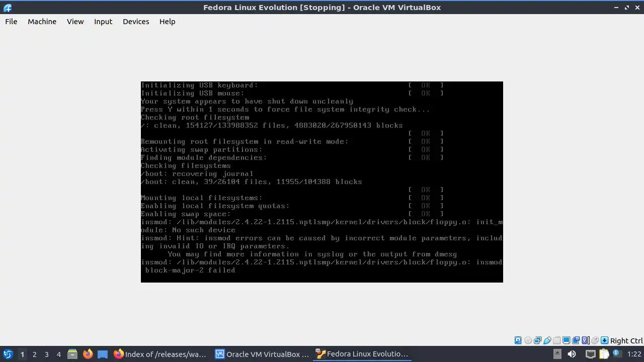Viewport: 644px width, 362px height.
Task: Click the '/boot: recovering journal' console line
Action: [x=197, y=173]
